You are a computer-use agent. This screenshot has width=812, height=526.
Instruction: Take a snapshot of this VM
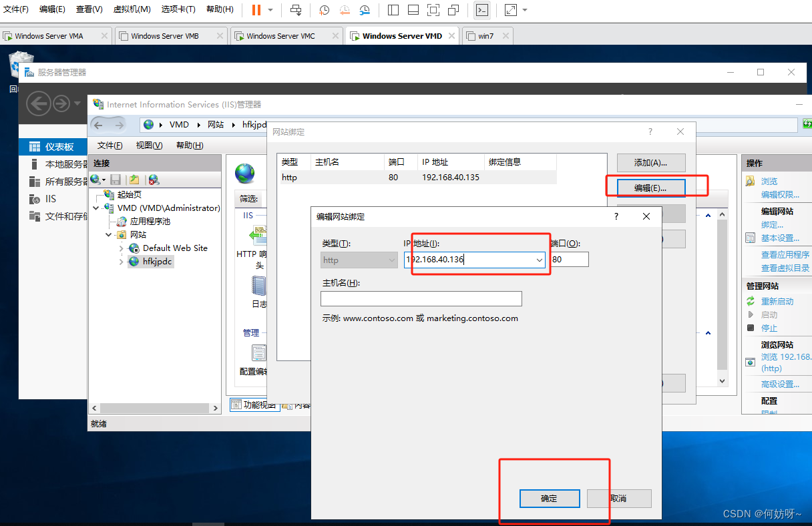[x=325, y=10]
